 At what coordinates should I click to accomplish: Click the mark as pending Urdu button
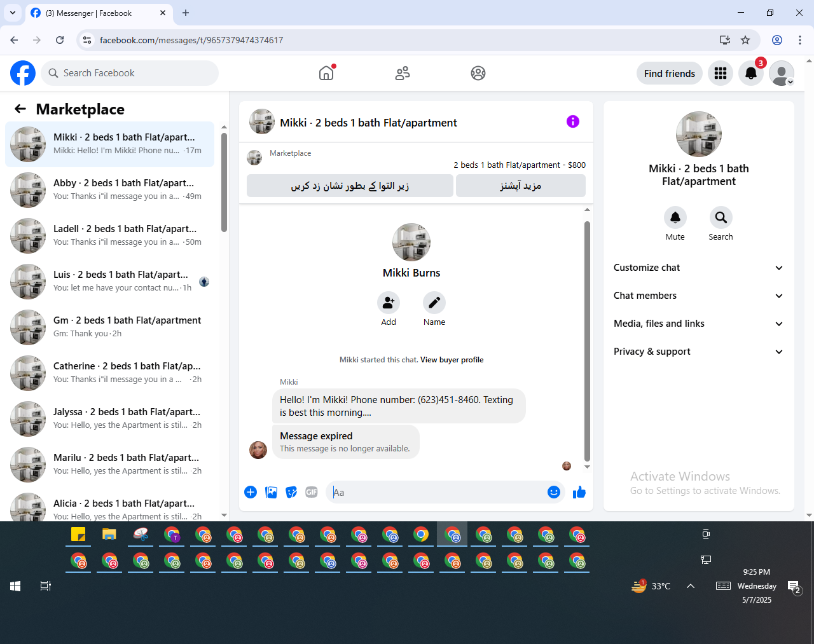[350, 186]
